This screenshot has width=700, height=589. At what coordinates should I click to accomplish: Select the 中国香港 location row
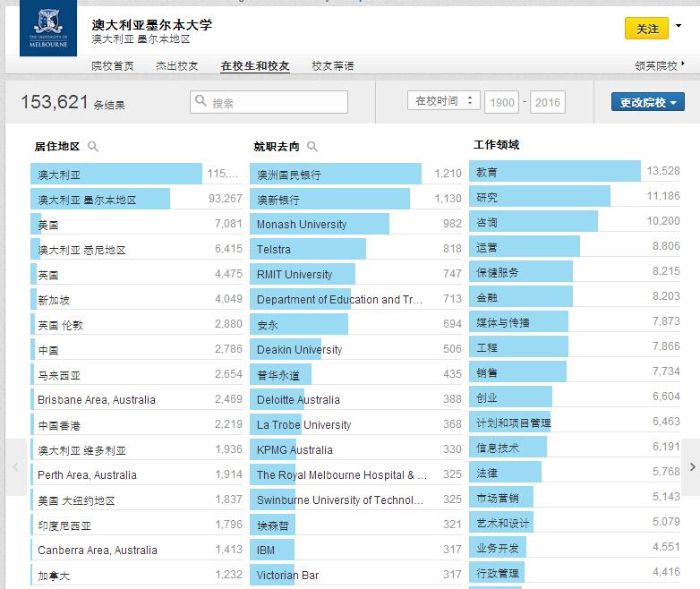[137, 424]
